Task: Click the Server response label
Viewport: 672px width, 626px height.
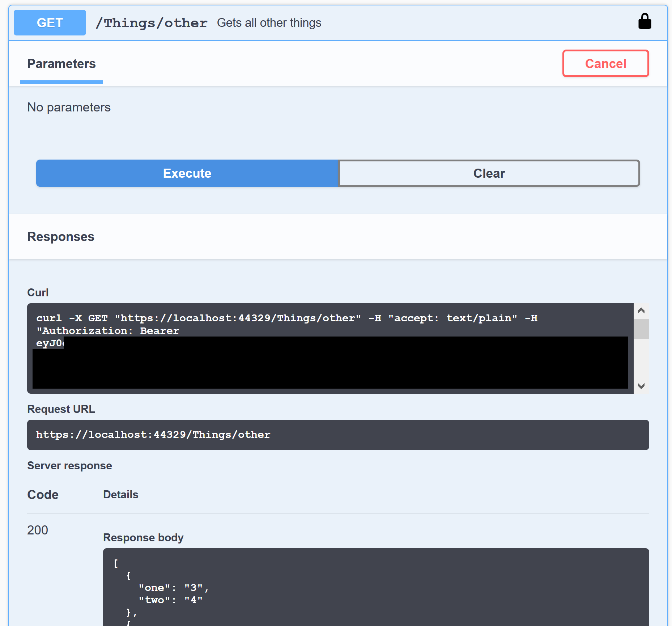Action: pyautogui.click(x=69, y=466)
